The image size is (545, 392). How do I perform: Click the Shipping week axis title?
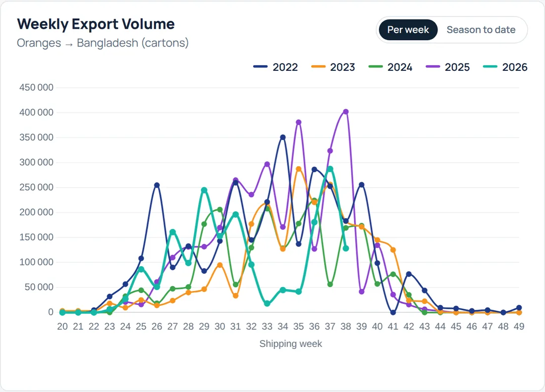290,343
